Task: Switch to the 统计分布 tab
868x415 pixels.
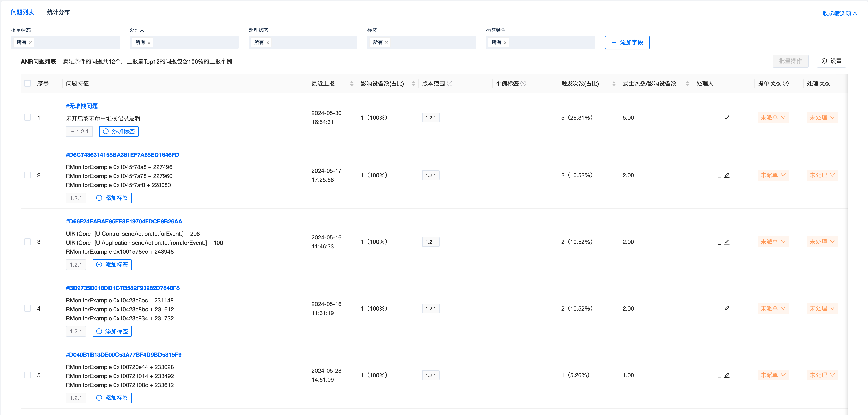Action: [58, 12]
